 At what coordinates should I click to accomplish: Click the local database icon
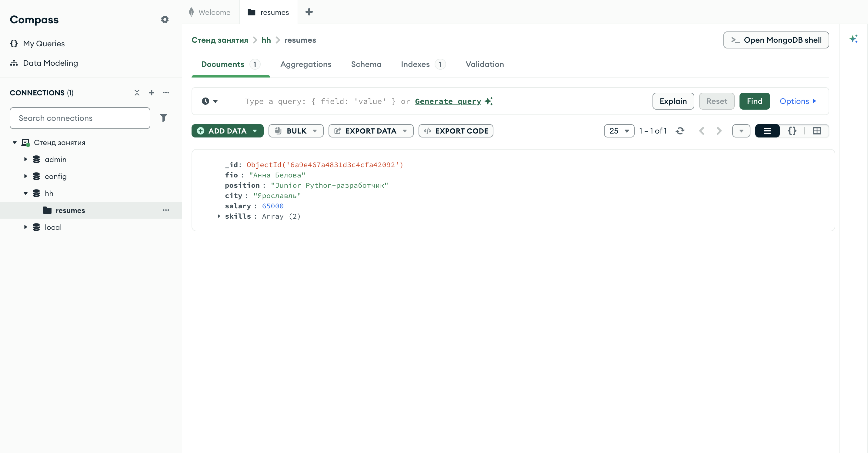click(x=36, y=227)
